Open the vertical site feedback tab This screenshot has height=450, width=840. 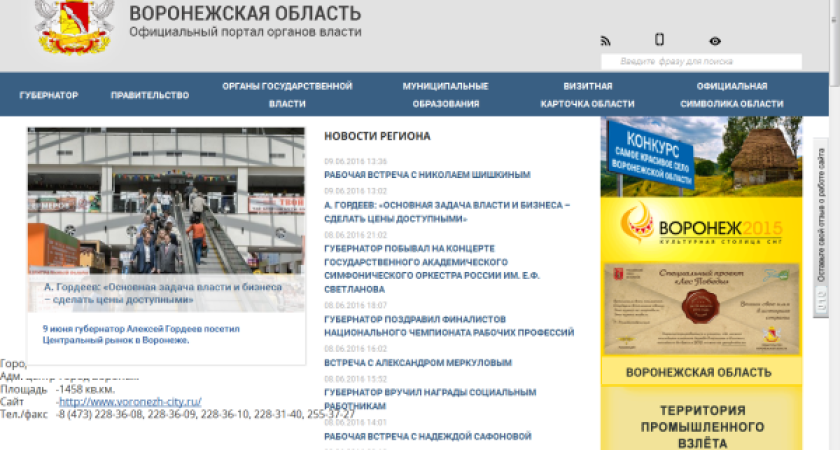(821, 228)
